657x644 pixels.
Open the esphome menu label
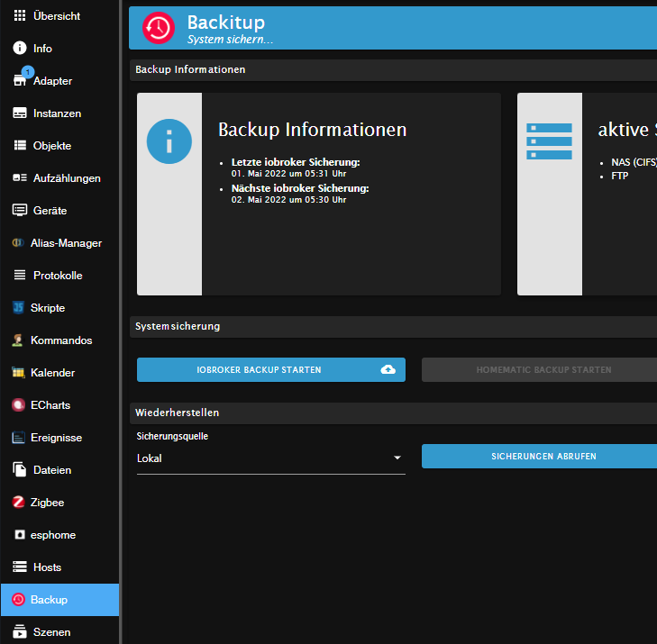tap(53, 535)
